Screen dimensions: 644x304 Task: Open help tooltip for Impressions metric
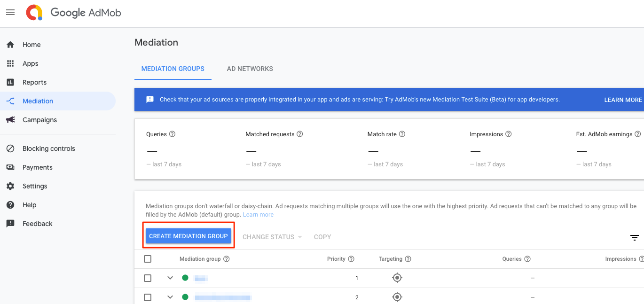[508, 134]
